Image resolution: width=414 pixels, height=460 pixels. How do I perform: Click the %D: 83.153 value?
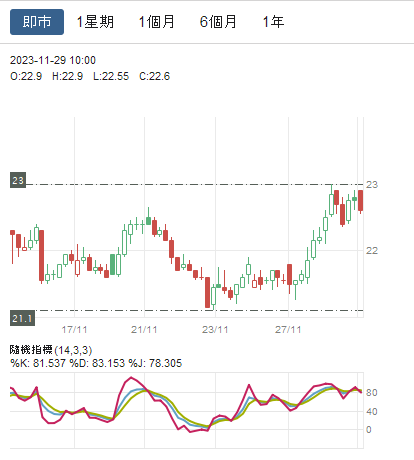97,363
